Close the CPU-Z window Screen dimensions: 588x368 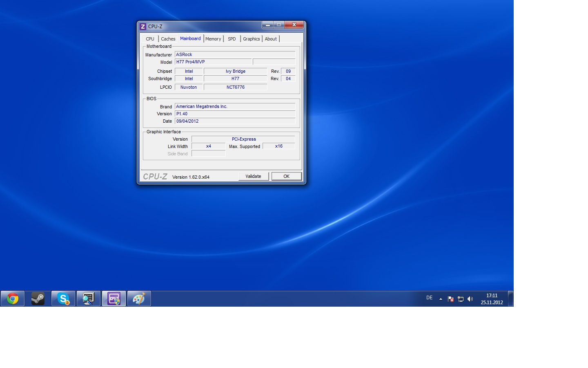(294, 25)
